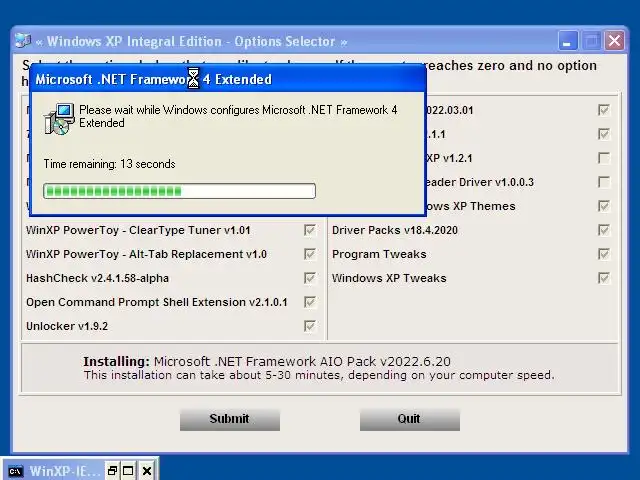640x480 pixels.
Task: Click 'WinXP PowerToy - ClearType Tuner v1.01' label
Action: [x=138, y=230]
